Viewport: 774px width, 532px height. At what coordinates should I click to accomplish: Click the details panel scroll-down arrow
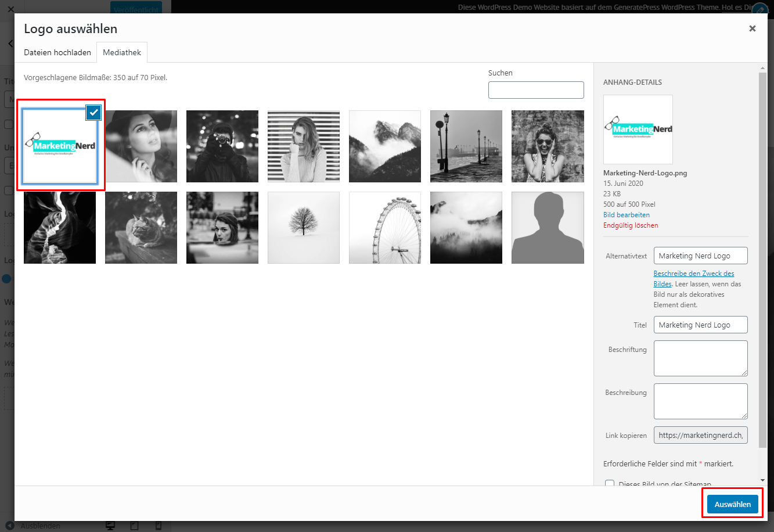pos(763,480)
